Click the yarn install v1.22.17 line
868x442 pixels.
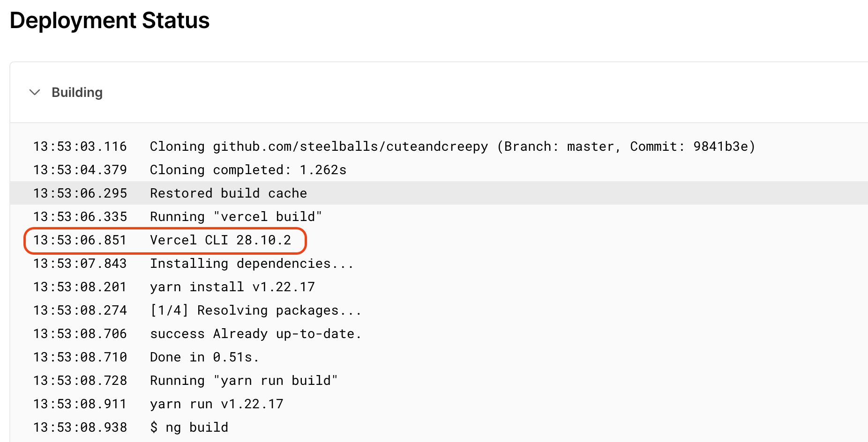439,287
